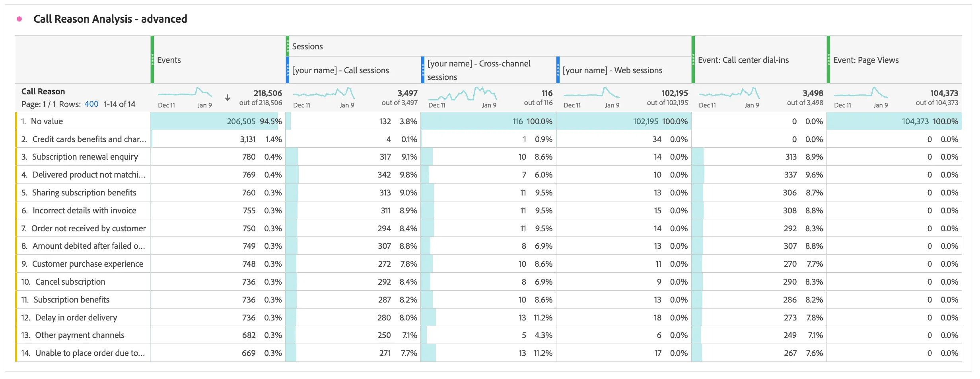This screenshot has width=980, height=379.
Task: Click the Page Views sparkline chart
Action: coord(861,93)
